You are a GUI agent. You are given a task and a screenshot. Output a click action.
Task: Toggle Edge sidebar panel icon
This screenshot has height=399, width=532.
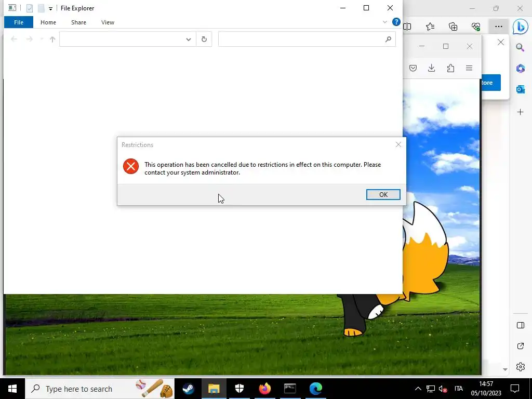point(521,325)
